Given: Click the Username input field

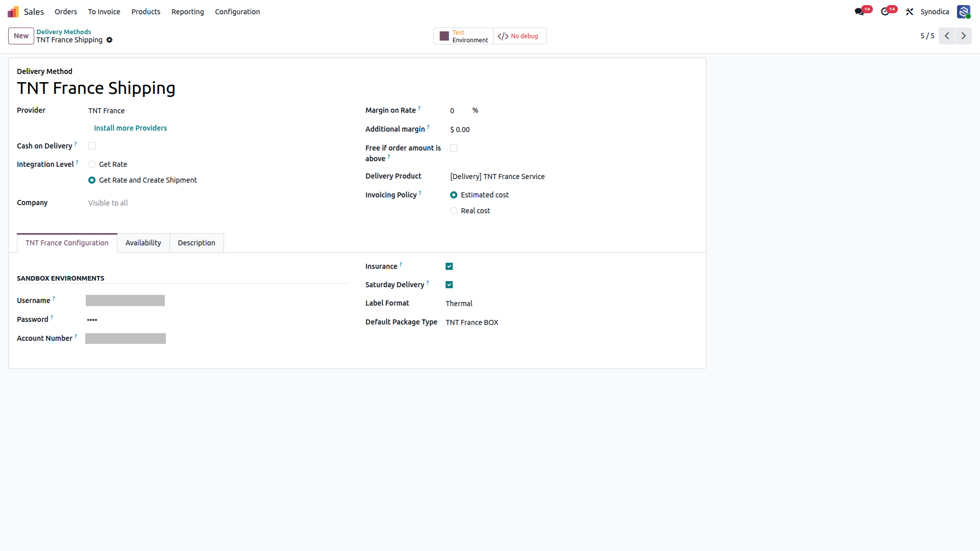Looking at the screenshot, I should [125, 300].
